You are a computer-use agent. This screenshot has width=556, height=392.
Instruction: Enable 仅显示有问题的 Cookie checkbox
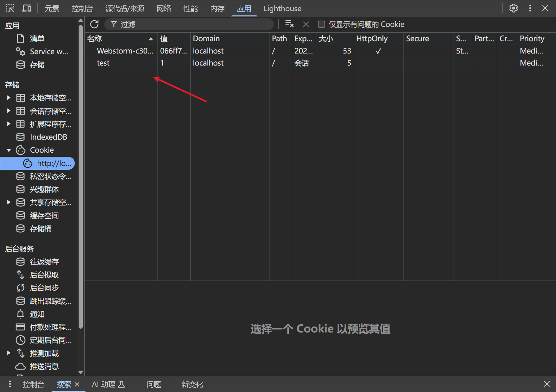click(x=321, y=24)
